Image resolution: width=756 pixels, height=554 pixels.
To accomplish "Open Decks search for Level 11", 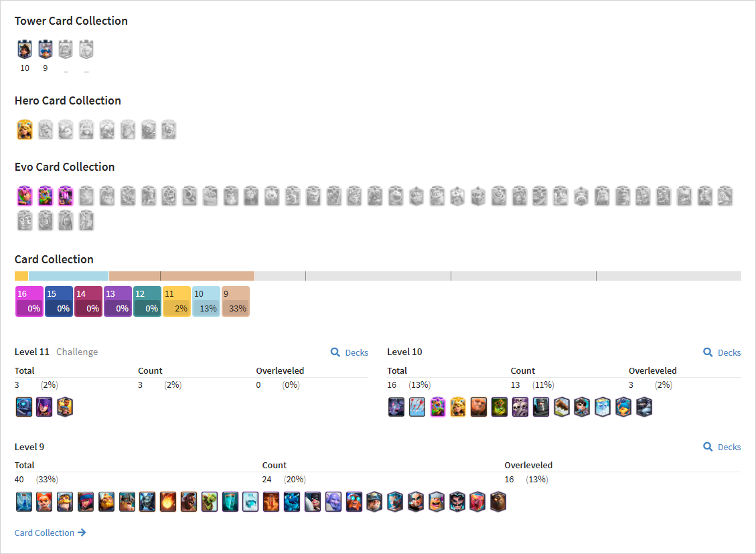I will (350, 352).
